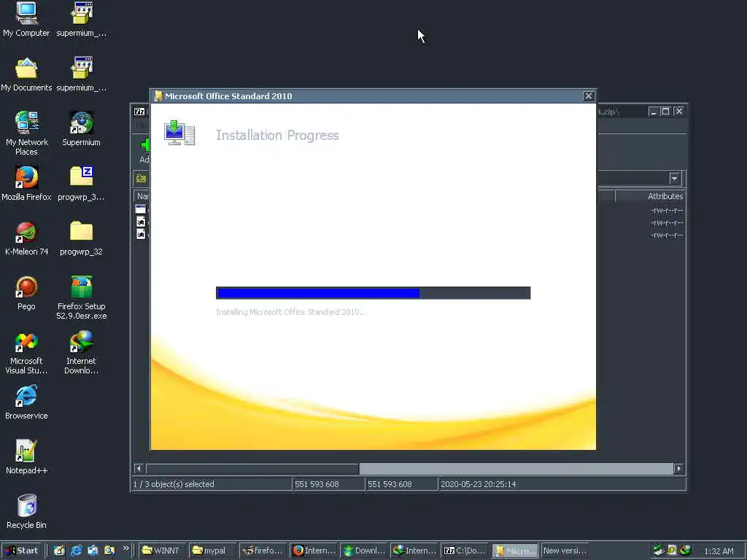Image resolution: width=747 pixels, height=560 pixels.
Task: Select the top supermium installer icon
Action: 82,19
